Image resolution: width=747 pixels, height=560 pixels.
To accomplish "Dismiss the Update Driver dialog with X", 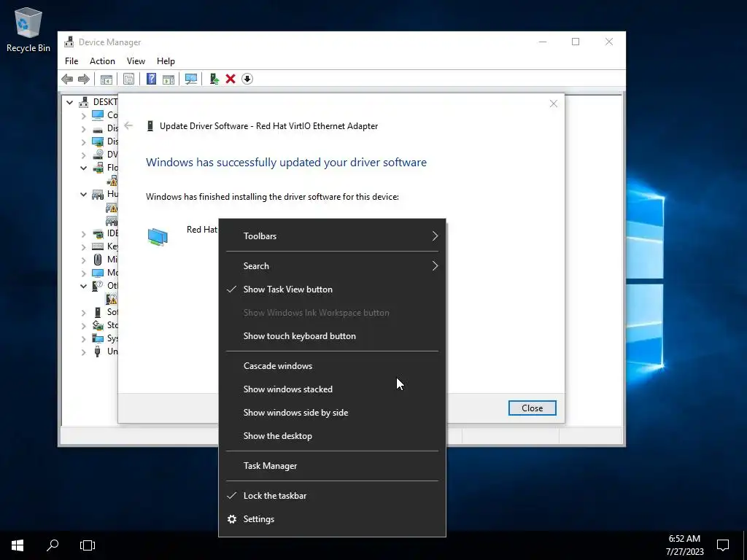I will (553, 104).
